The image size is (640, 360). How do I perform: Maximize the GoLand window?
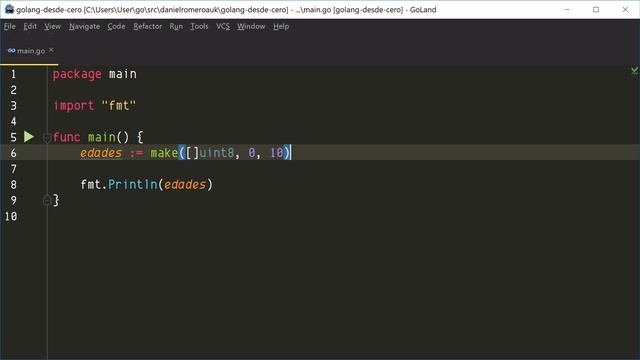pyautogui.click(x=596, y=9)
